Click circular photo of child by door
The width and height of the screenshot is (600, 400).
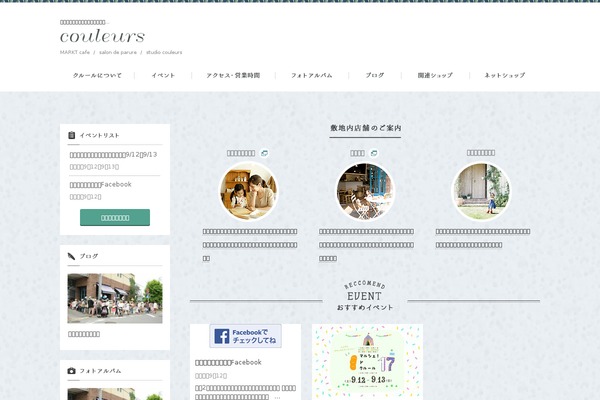click(481, 191)
